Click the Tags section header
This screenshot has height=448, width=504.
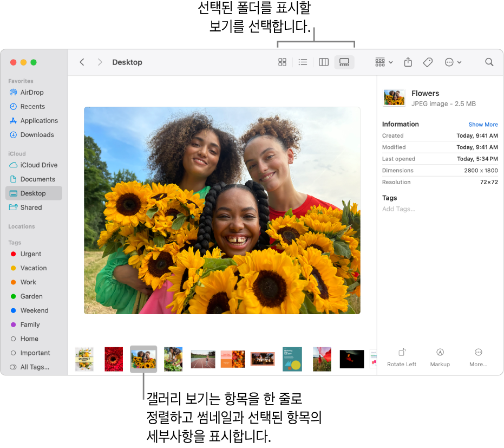click(x=15, y=243)
